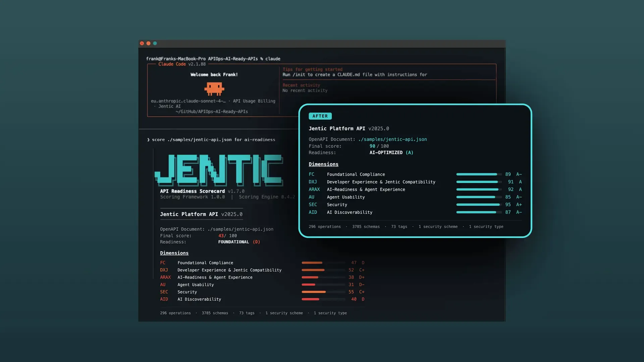Focus the "score ./samples/jentic-api.json for ai-readiness" prompt input
644x362 pixels.
pyautogui.click(x=213, y=140)
